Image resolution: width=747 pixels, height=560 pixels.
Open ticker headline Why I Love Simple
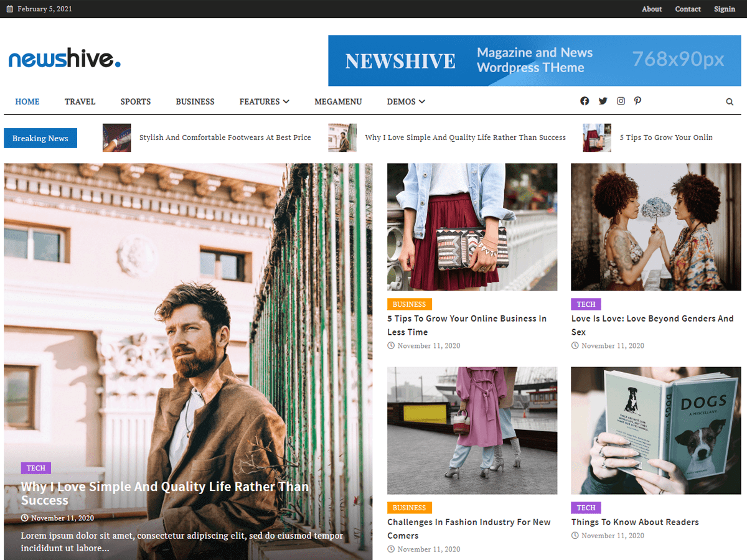click(x=465, y=138)
